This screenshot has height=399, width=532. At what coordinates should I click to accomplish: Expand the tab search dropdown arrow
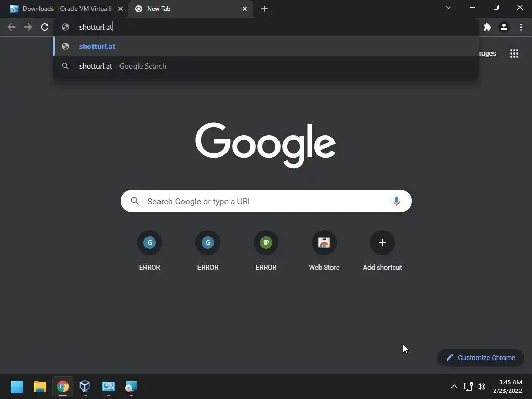coord(448,7)
